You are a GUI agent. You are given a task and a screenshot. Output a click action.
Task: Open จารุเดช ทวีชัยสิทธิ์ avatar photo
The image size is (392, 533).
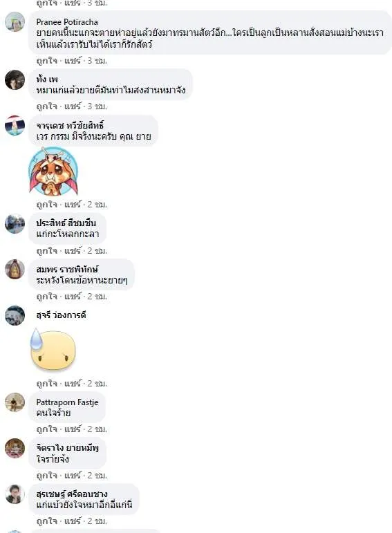tap(15, 125)
